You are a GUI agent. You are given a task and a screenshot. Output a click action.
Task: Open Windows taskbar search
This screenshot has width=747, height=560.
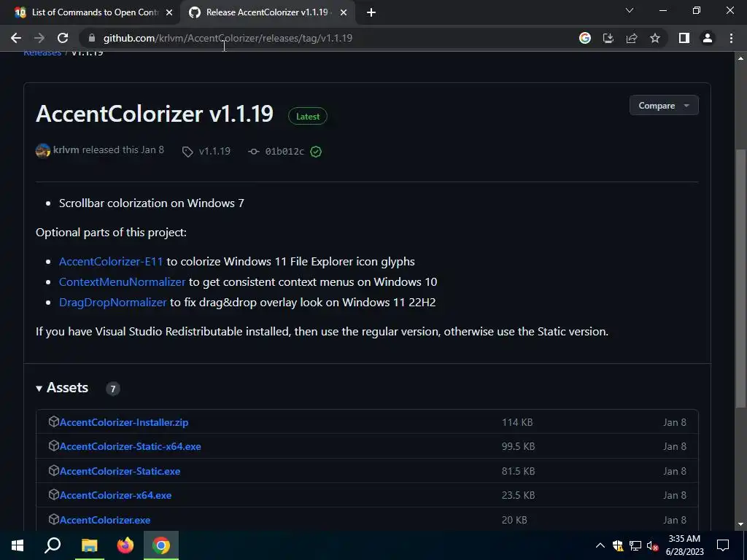click(x=53, y=545)
